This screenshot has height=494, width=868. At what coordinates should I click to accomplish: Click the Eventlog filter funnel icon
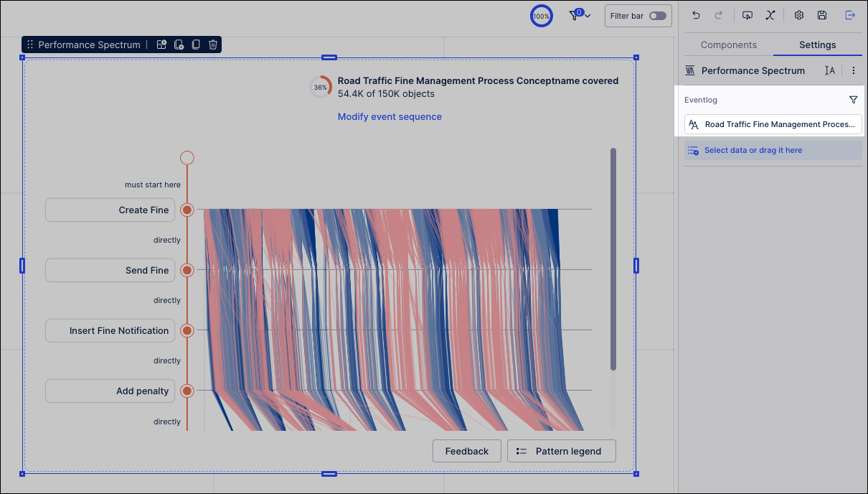click(x=853, y=100)
